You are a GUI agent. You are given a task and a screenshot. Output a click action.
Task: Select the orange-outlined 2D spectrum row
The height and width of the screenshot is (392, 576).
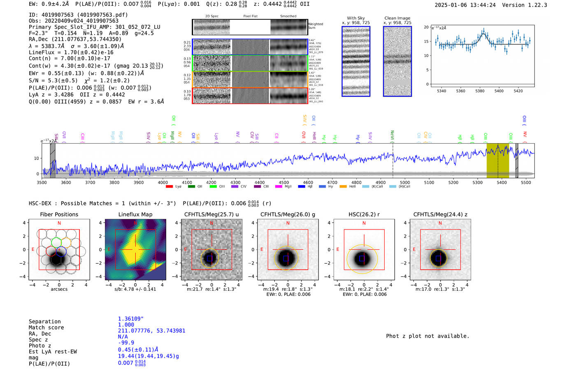(250, 79)
